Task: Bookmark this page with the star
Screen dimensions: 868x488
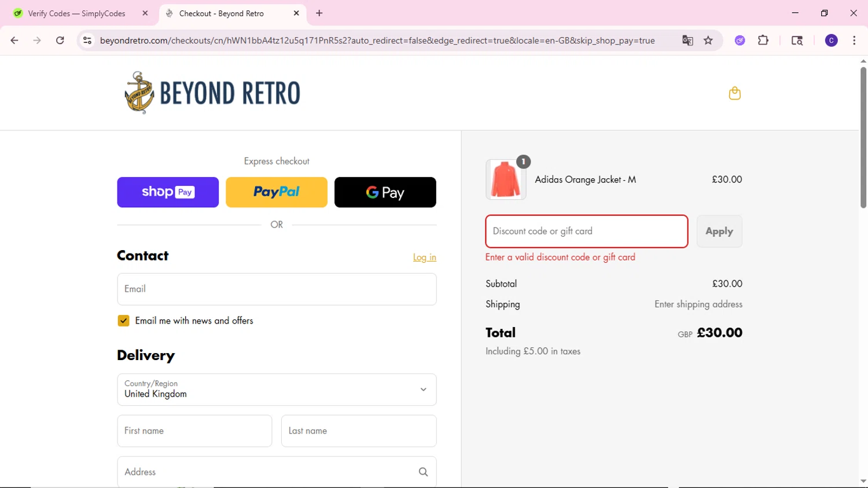Action: [708, 41]
